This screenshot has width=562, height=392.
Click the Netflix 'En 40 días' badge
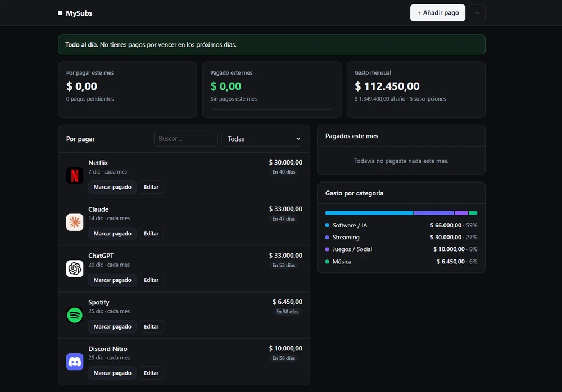284,172
